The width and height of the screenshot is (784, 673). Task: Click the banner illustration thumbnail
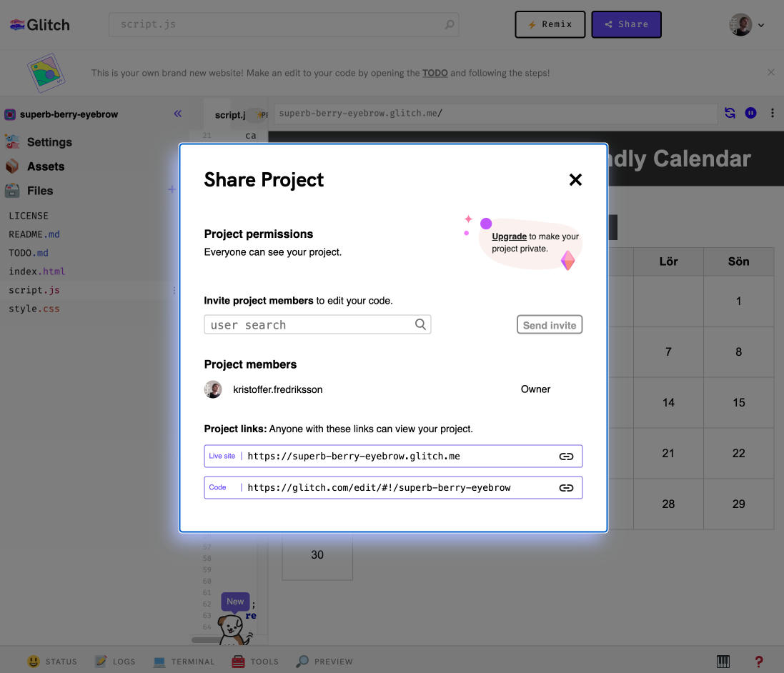[46, 73]
